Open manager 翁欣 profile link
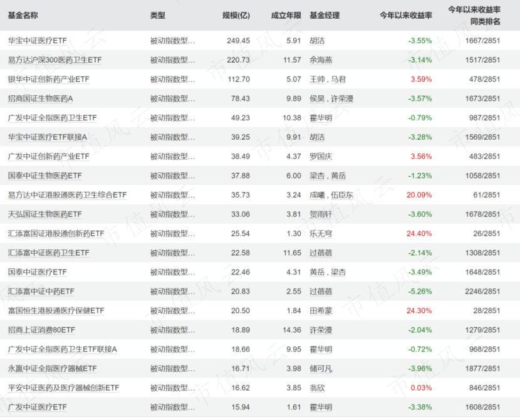 tap(317, 387)
